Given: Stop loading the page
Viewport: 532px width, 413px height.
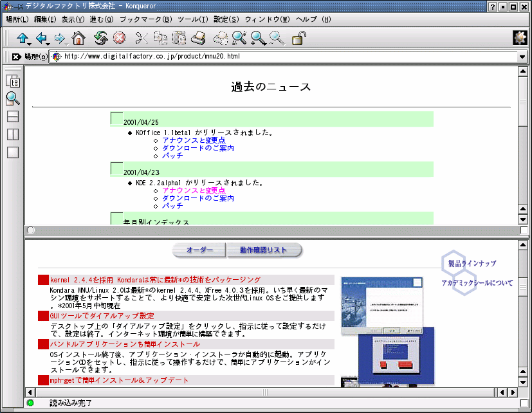Looking at the screenshot, I should 119,38.
